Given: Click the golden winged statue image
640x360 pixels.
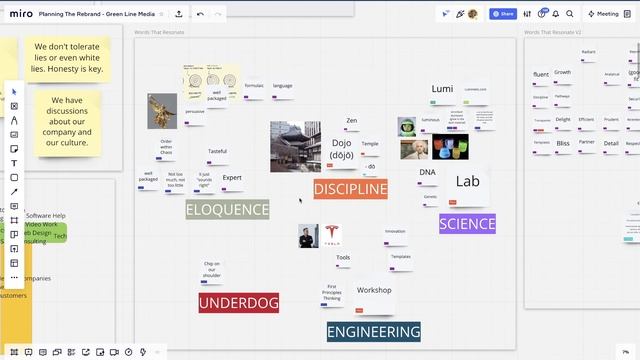Looking at the screenshot, I should pyautogui.click(x=162, y=111).
